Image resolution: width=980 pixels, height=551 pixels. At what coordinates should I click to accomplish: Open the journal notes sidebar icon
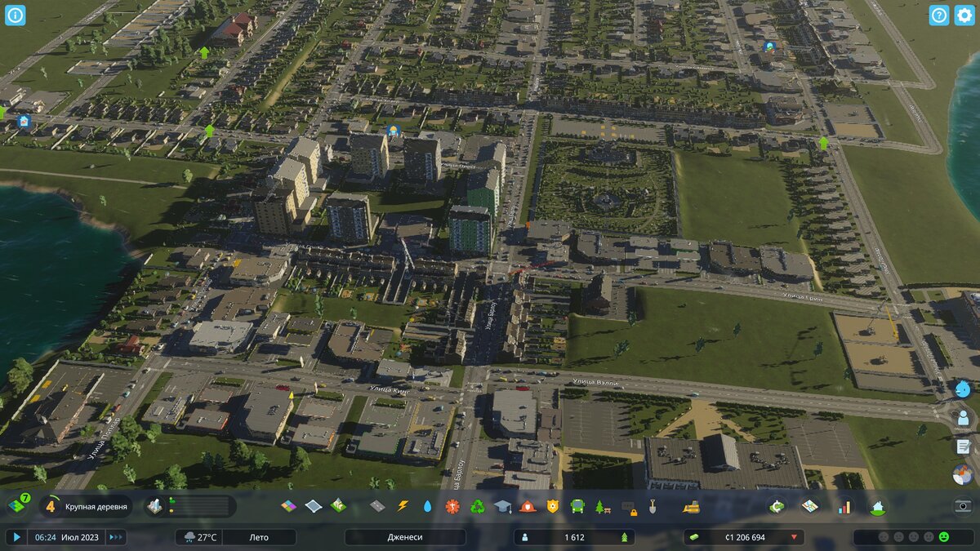[963, 446]
